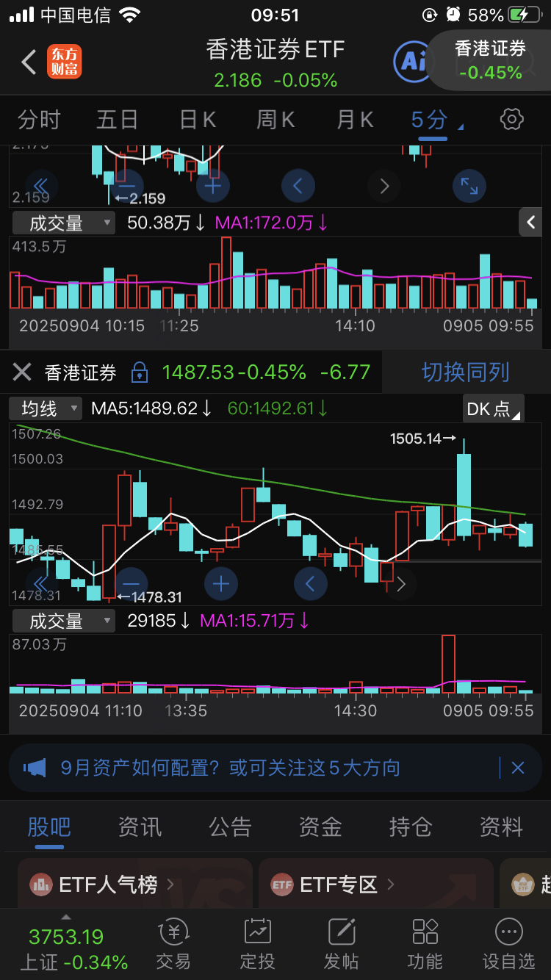Move 香港证券 chart right one step

point(400,584)
